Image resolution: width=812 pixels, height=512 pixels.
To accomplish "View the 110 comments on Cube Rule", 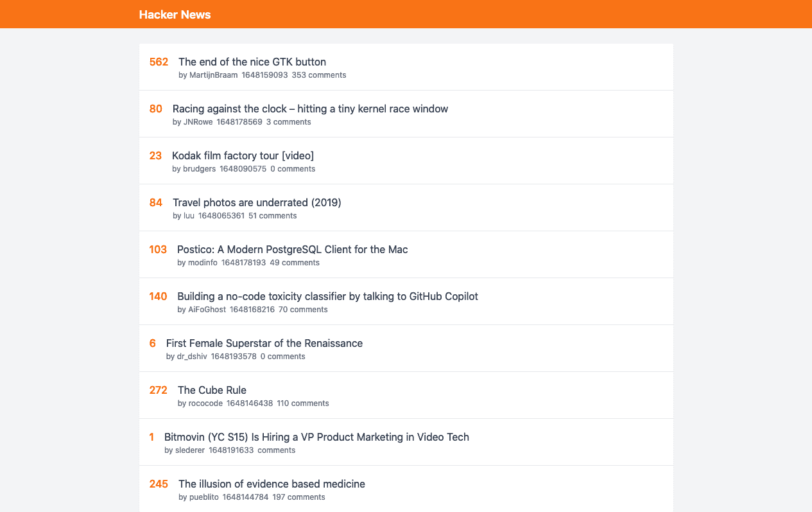I will tap(302, 403).
